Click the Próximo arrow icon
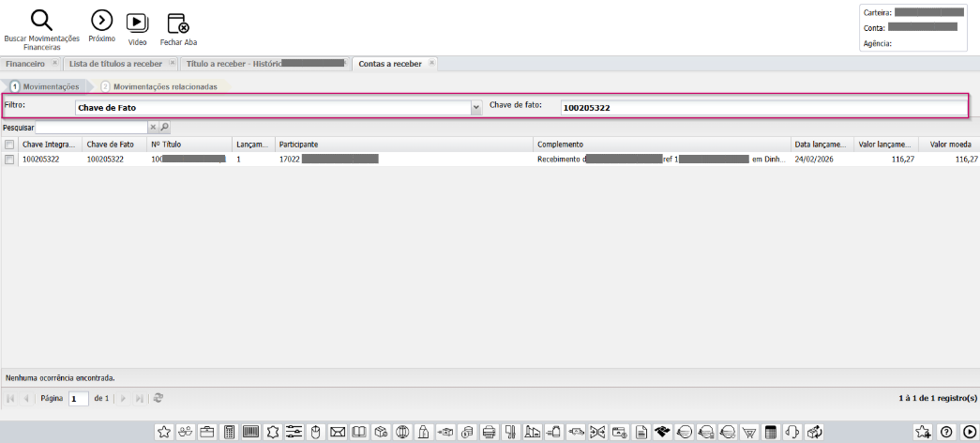The height and width of the screenshot is (443, 980). pos(101,21)
